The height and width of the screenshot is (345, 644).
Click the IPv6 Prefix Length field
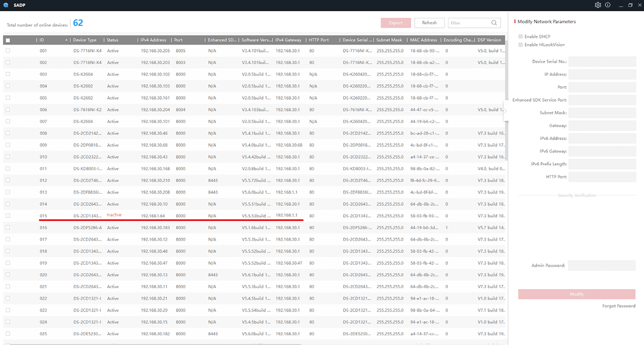tap(602, 164)
